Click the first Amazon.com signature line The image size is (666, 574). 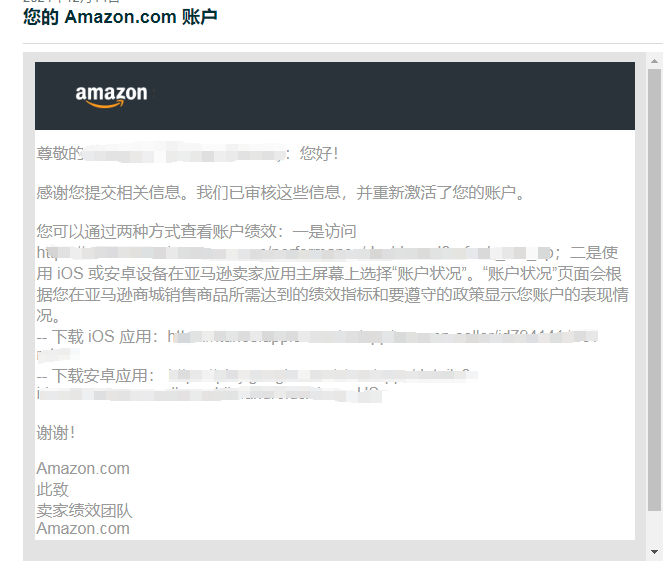(83, 469)
